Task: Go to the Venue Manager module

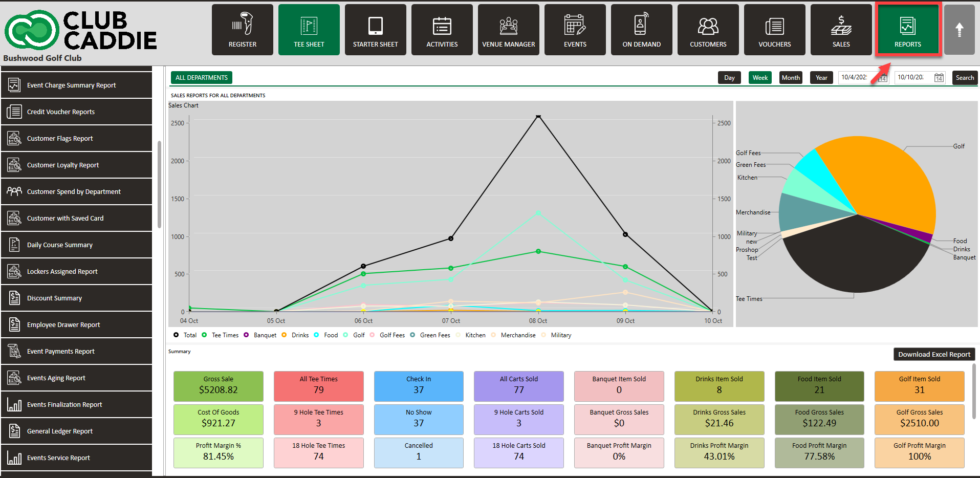Action: pyautogui.click(x=508, y=30)
